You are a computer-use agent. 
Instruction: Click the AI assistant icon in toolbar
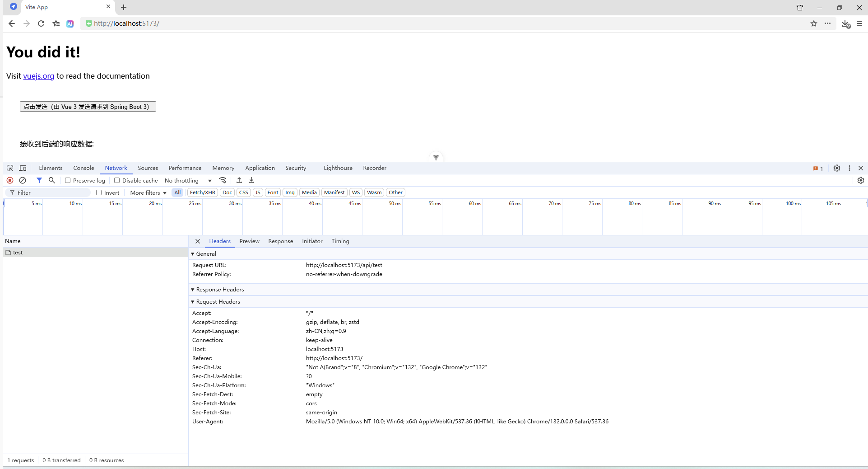[70, 23]
